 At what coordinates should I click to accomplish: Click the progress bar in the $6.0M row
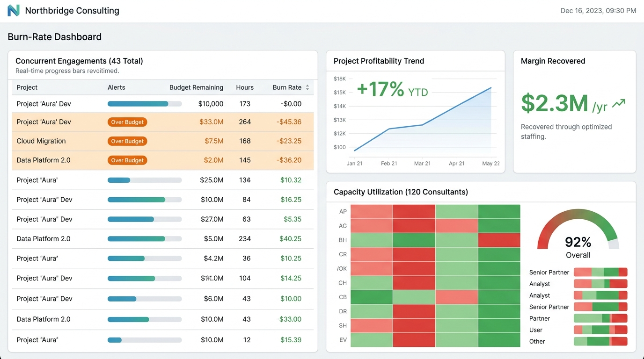pos(145,299)
